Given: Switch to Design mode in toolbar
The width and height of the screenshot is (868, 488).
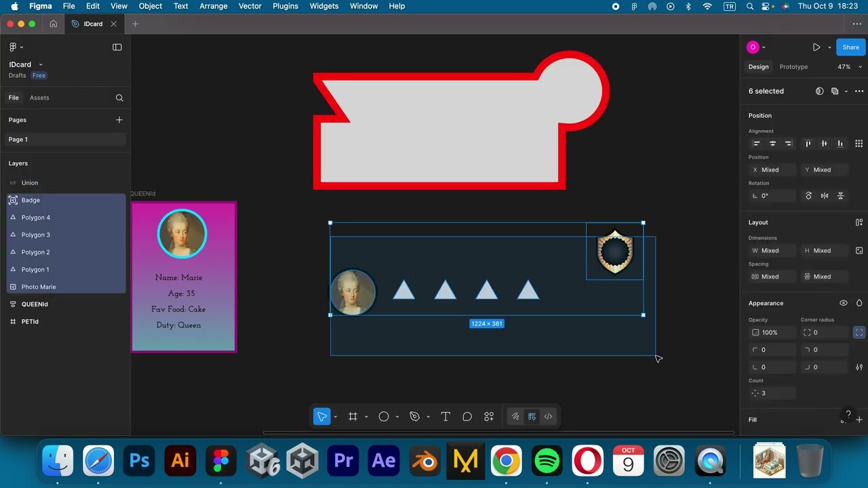Looking at the screenshot, I should tap(532, 416).
